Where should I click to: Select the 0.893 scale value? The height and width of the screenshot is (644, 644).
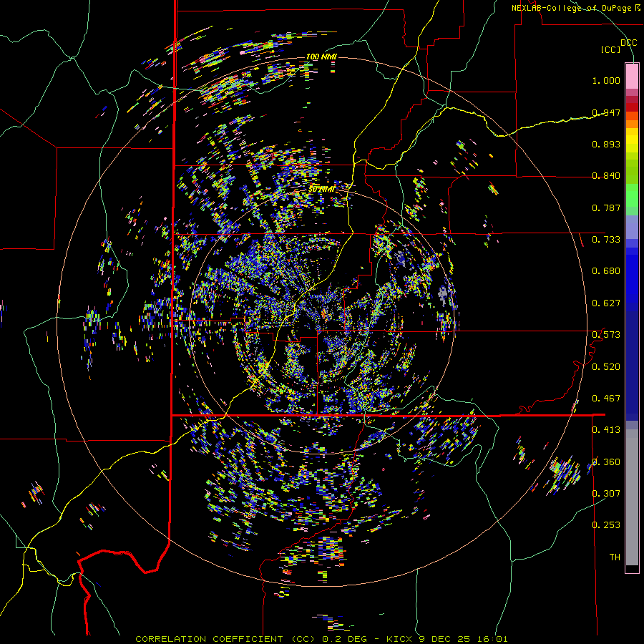[x=606, y=144]
